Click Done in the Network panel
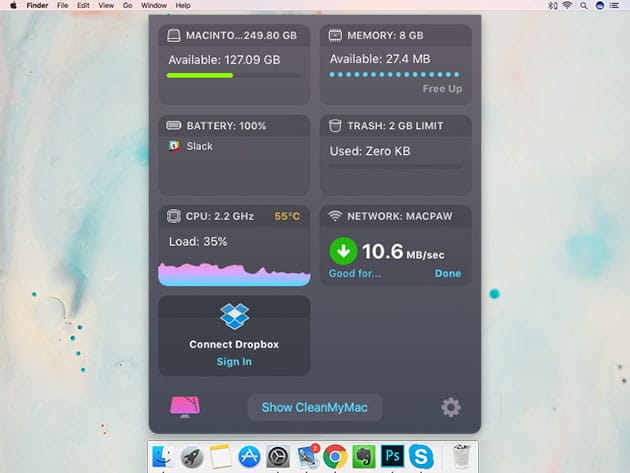 pos(448,274)
